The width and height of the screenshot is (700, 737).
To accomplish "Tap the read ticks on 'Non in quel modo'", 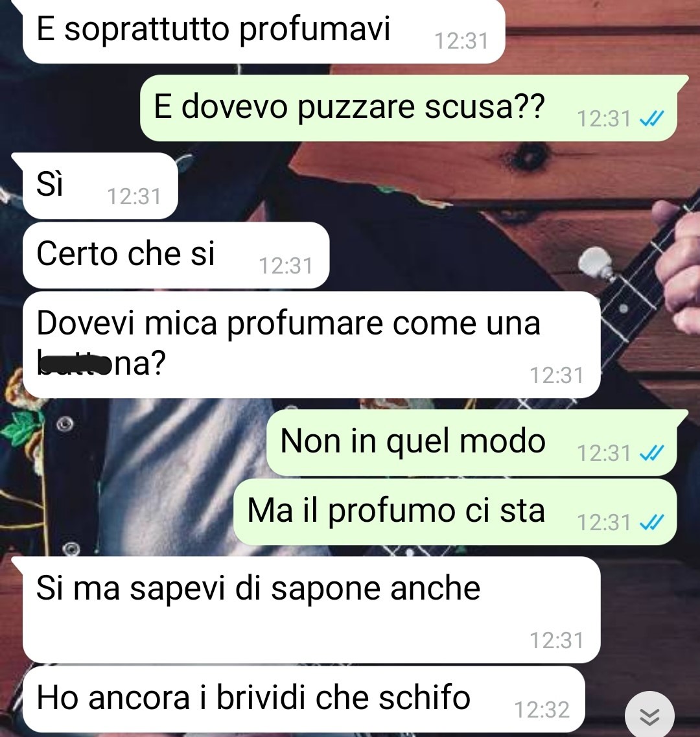I will (x=652, y=453).
